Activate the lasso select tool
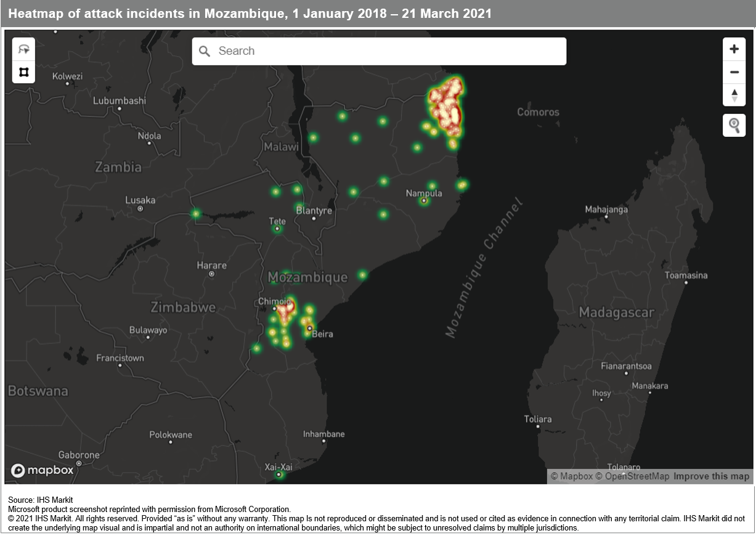The height and width of the screenshot is (549, 756). (x=24, y=50)
